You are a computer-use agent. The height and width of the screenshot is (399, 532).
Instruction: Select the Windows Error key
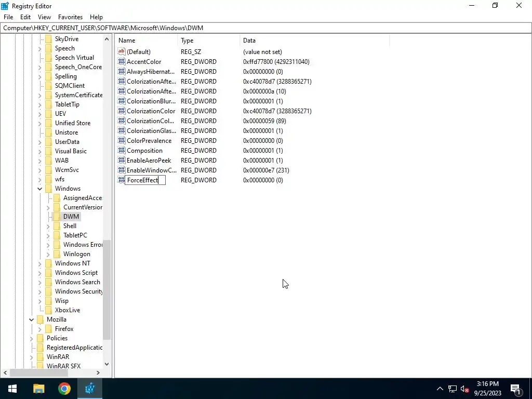tap(83, 245)
